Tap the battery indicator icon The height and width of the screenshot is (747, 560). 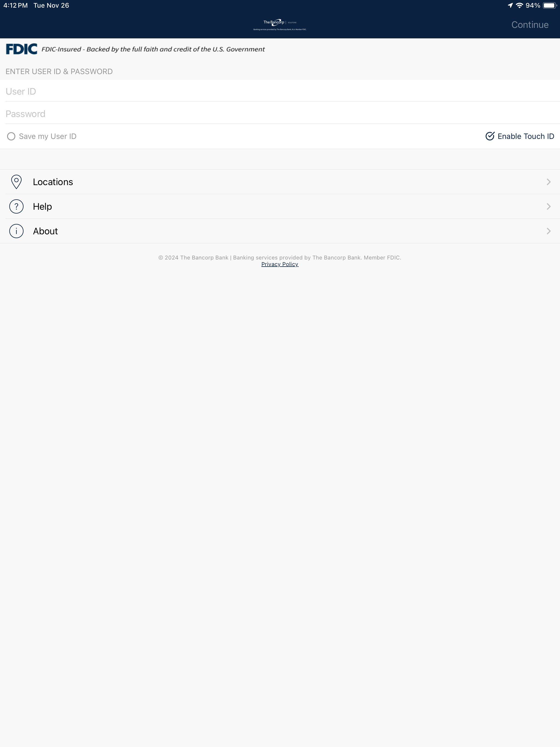click(x=550, y=5)
